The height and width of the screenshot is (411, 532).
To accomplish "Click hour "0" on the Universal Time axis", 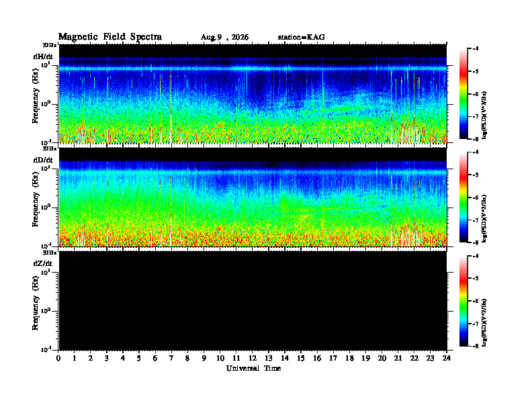I will pos(58,358).
